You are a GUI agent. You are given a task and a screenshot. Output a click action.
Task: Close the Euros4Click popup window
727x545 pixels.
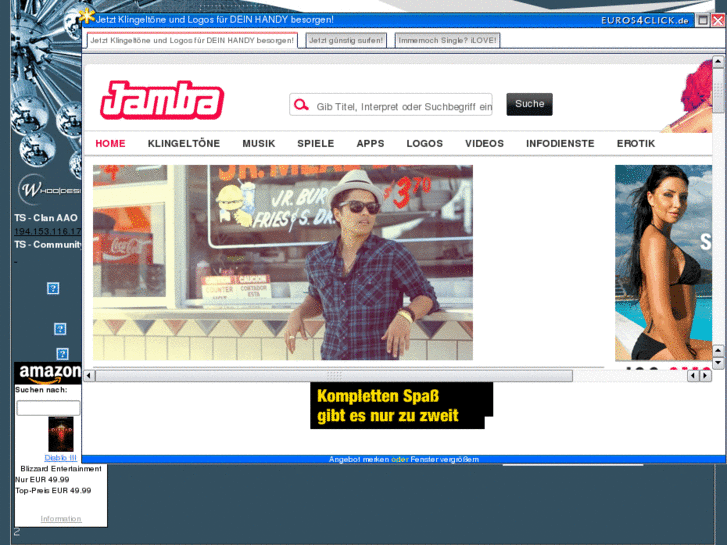coord(718,20)
